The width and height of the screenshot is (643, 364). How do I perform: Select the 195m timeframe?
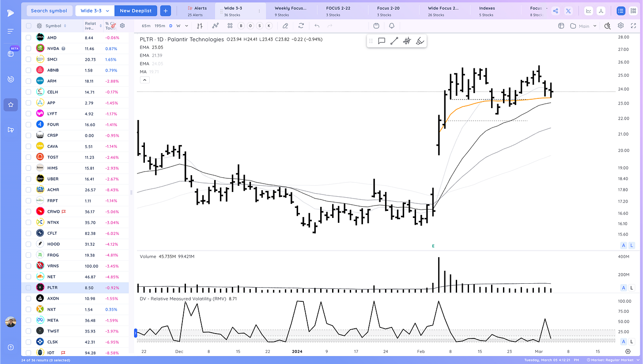[x=160, y=26]
